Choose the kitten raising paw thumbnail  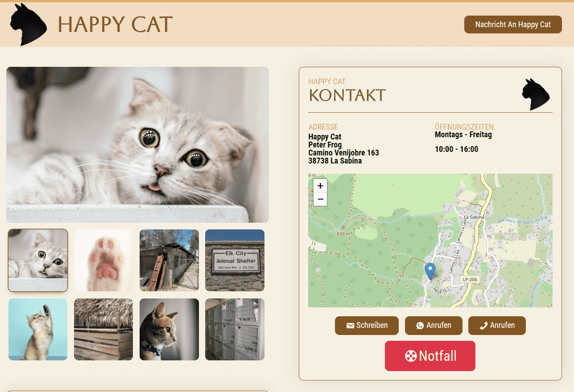(x=38, y=329)
